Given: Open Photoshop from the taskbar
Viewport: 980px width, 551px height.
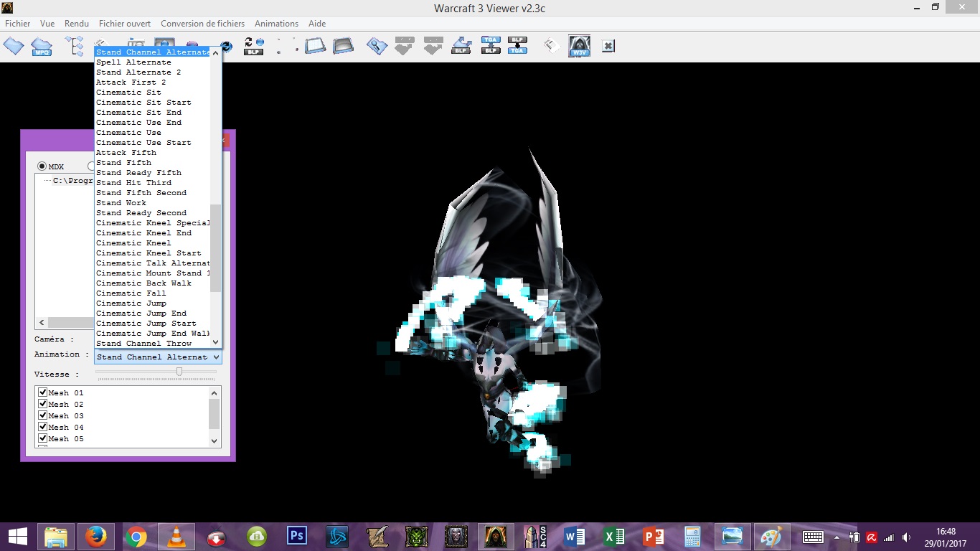Looking at the screenshot, I should (x=296, y=537).
